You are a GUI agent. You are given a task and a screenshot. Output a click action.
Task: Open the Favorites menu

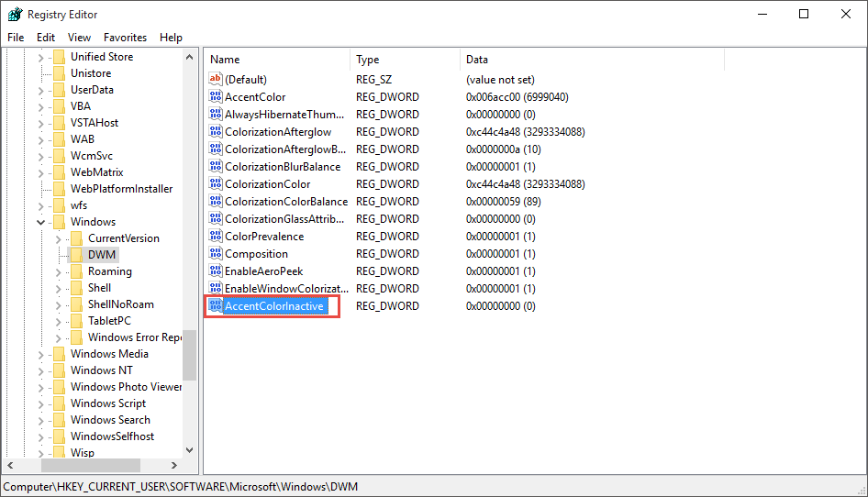125,37
